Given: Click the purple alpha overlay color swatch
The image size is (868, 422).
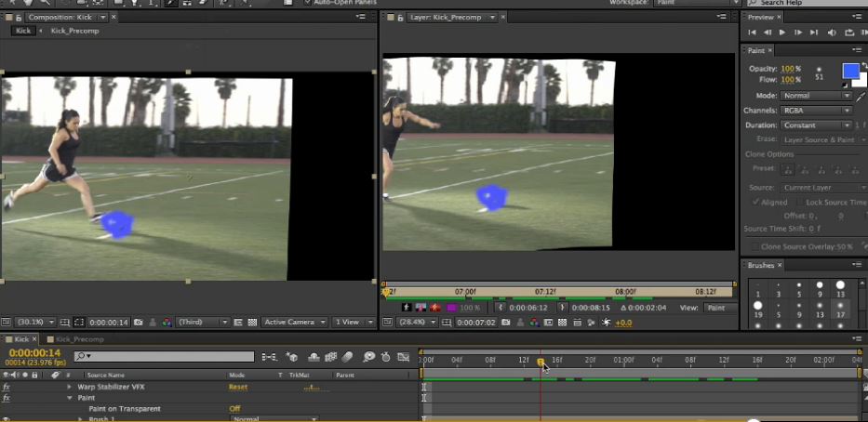Looking at the screenshot, I should pos(451,308).
